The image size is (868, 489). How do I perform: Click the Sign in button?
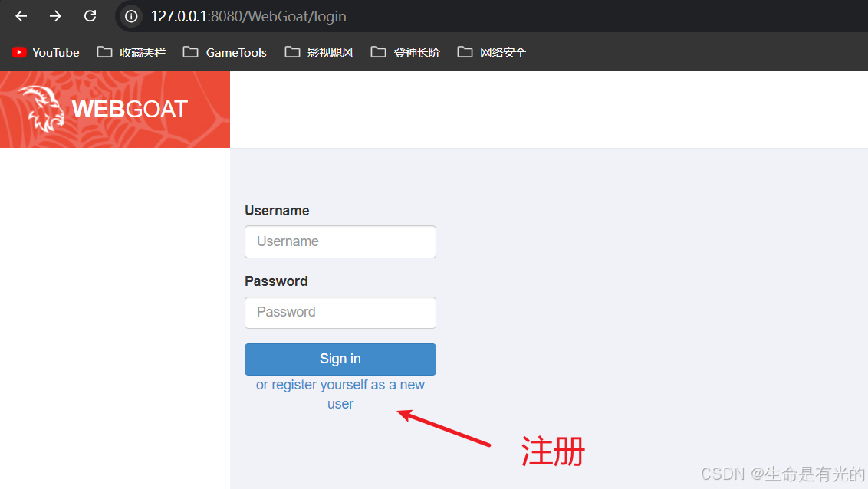point(340,359)
